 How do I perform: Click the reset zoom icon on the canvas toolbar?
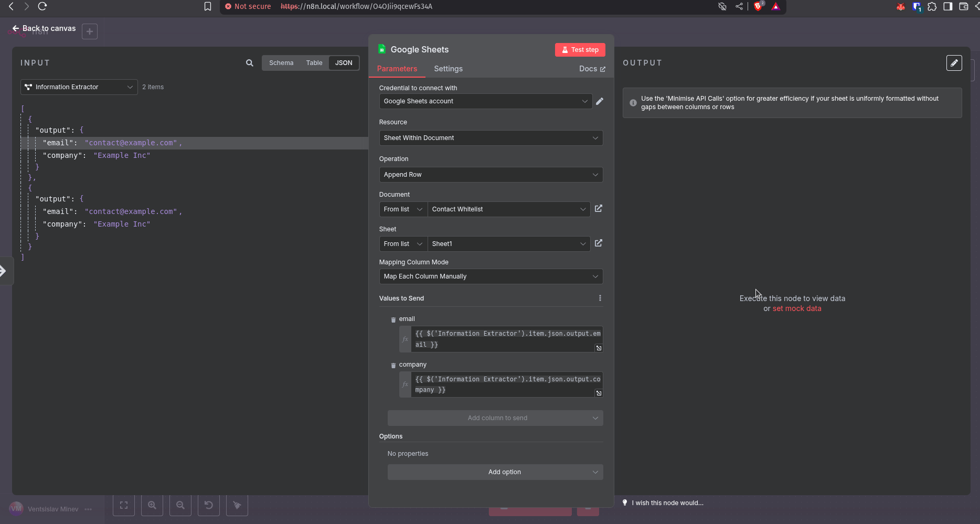tap(209, 505)
